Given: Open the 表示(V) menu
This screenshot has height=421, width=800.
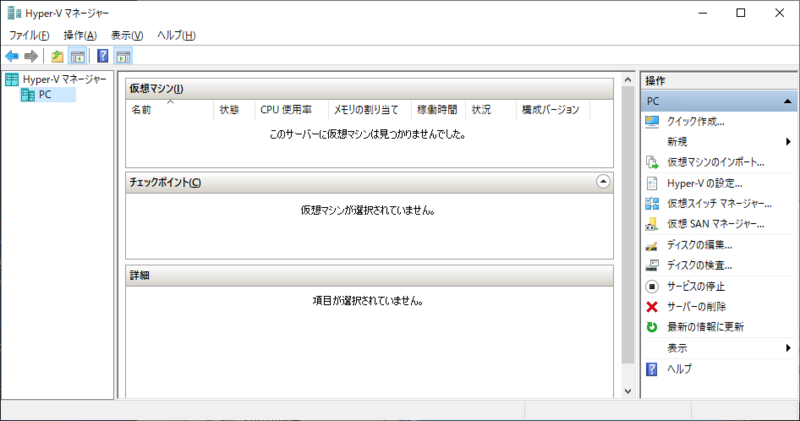Looking at the screenshot, I should click(x=127, y=35).
